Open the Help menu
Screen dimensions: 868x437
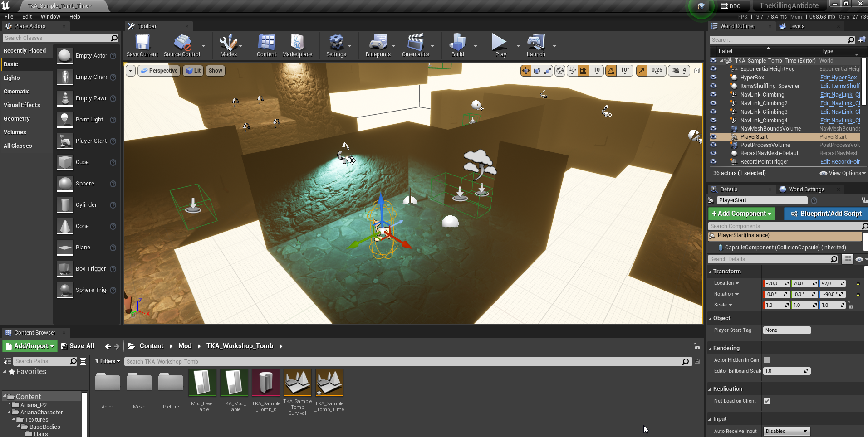pos(75,17)
